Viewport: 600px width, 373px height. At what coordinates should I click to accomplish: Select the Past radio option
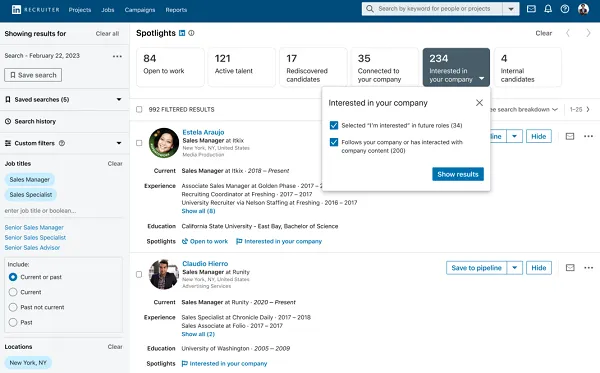tap(13, 322)
